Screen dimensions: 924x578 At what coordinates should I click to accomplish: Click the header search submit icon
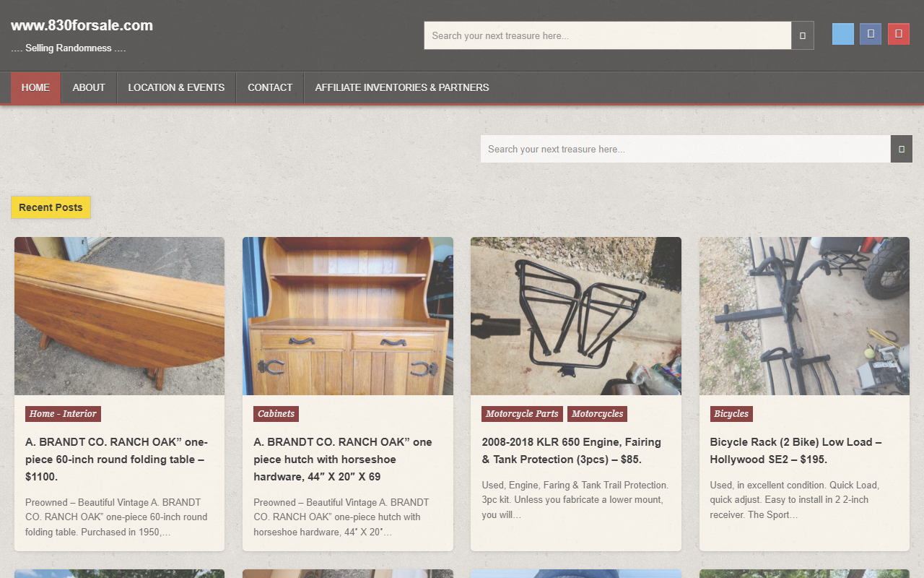tap(803, 35)
